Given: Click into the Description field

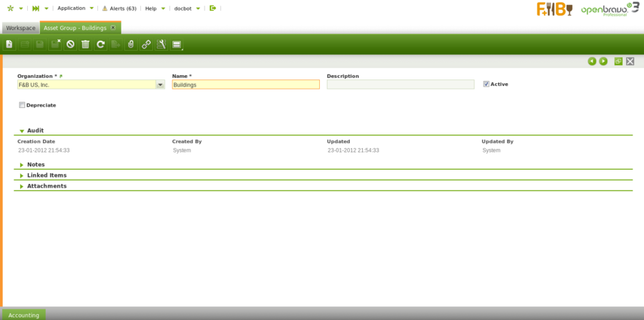Looking at the screenshot, I should pyautogui.click(x=400, y=84).
